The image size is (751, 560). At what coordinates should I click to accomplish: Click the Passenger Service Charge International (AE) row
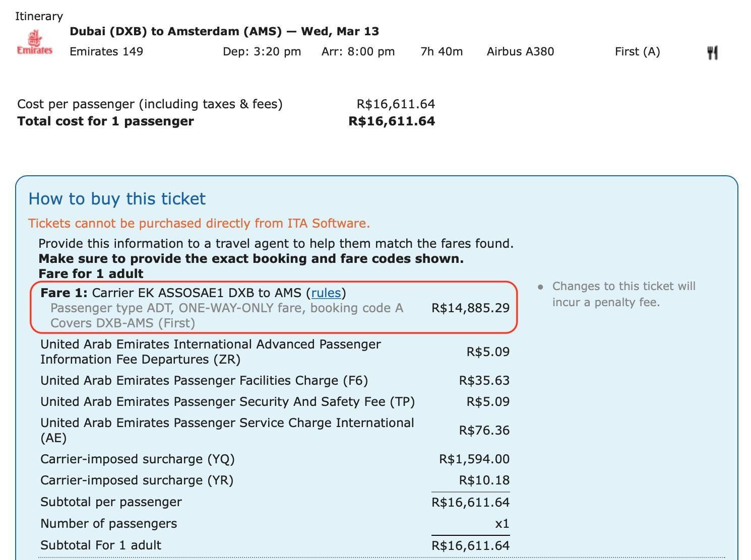pos(275,431)
